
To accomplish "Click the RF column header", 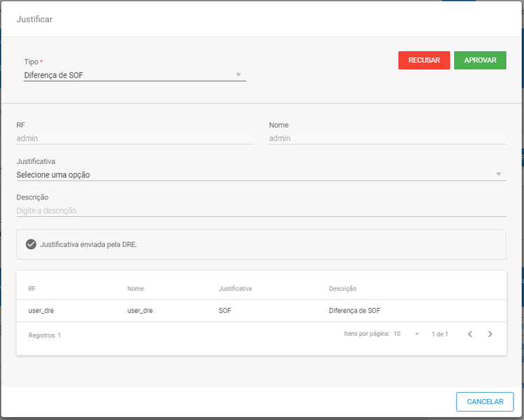I will 31,288.
